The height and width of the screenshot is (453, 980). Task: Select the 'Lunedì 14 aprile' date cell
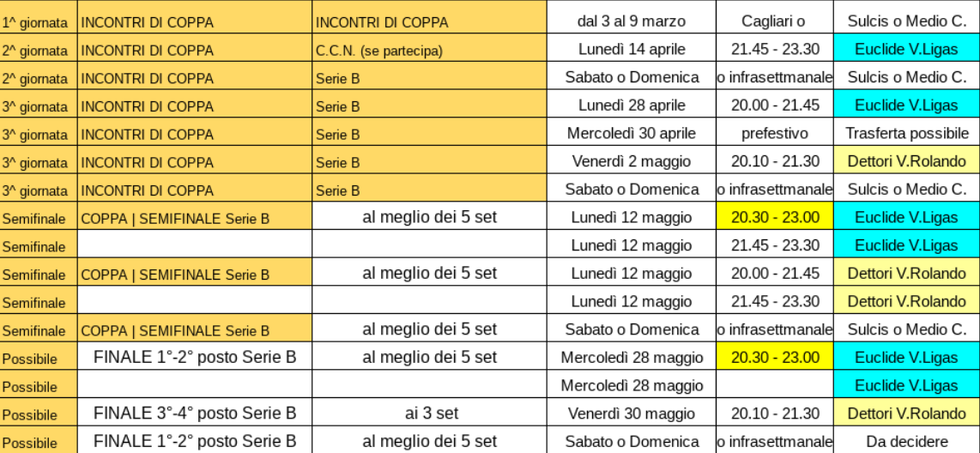pyautogui.click(x=632, y=49)
